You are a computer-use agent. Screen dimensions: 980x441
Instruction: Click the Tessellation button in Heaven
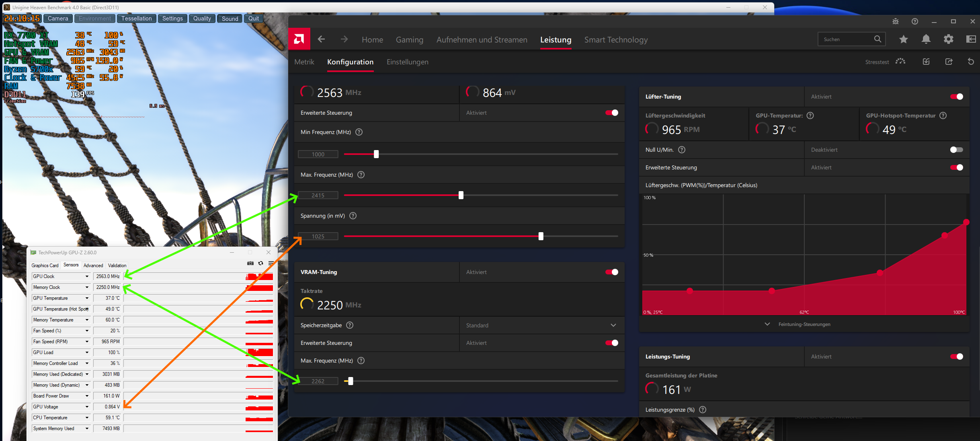tap(136, 19)
